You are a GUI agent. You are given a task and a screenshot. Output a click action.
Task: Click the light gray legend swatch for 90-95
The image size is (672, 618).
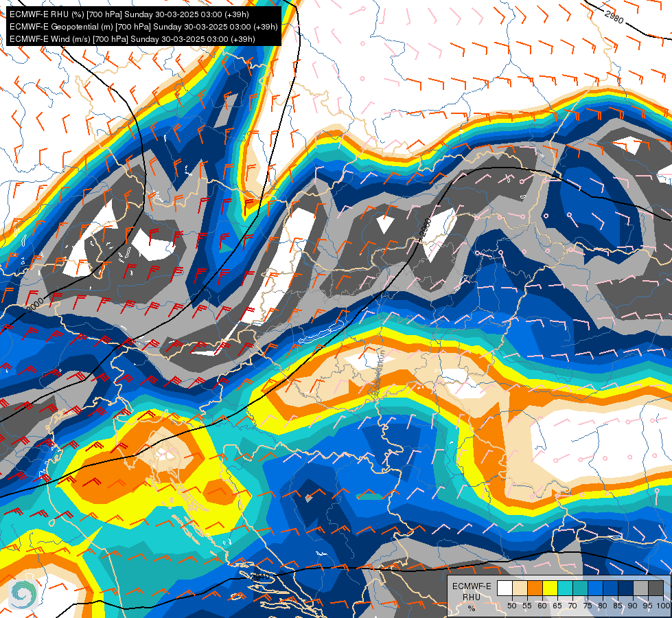coord(641,588)
